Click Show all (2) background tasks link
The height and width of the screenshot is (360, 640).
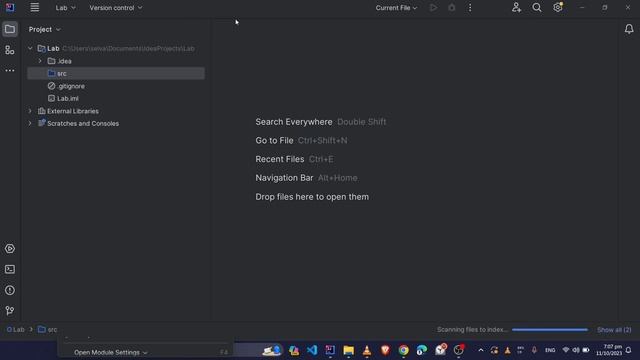[614, 329]
